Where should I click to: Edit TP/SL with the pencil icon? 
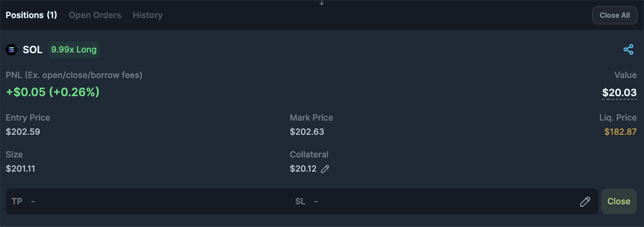coord(585,201)
